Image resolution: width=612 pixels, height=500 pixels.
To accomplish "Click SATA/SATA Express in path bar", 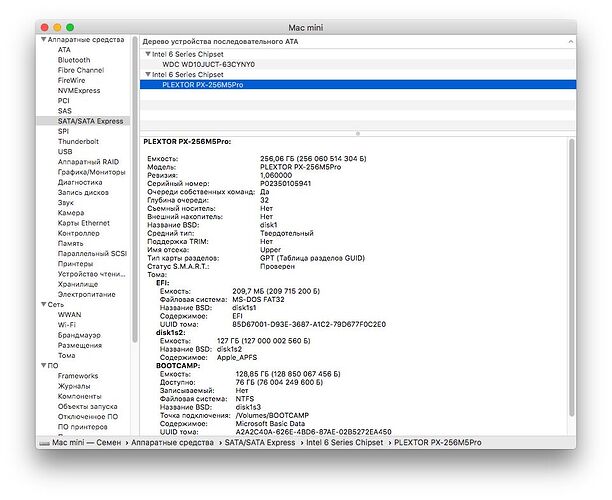I will [260, 442].
